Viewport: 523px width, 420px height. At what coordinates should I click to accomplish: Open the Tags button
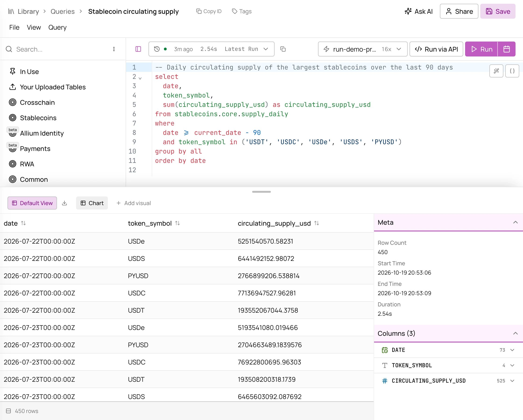tap(242, 11)
